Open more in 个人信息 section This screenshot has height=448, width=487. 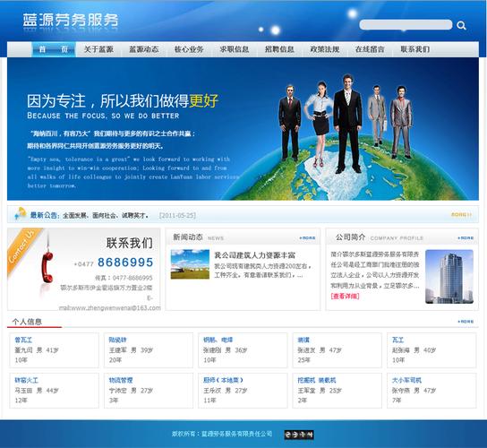pos(466,322)
